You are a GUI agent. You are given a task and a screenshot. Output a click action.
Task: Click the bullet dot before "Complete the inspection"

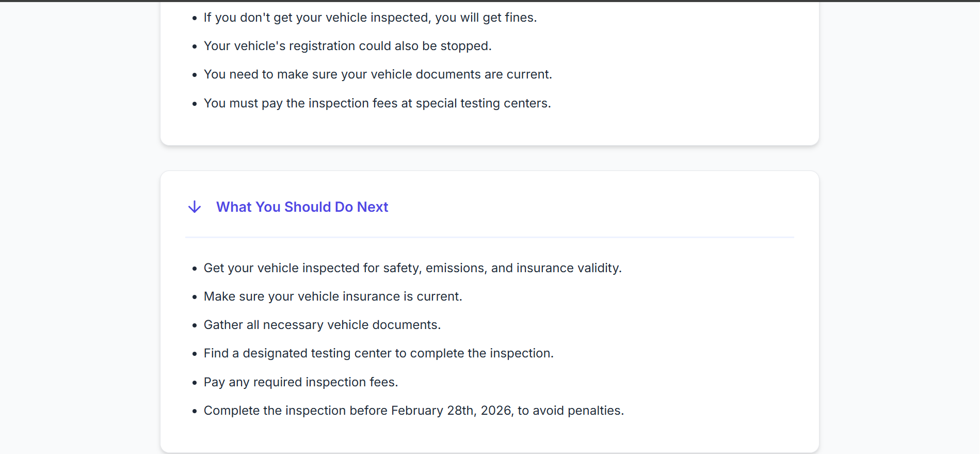point(195,411)
